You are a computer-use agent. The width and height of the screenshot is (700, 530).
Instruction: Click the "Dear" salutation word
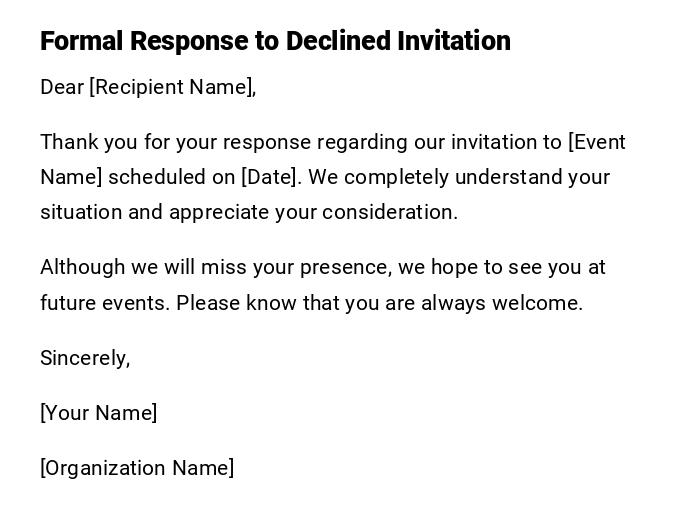coord(62,87)
